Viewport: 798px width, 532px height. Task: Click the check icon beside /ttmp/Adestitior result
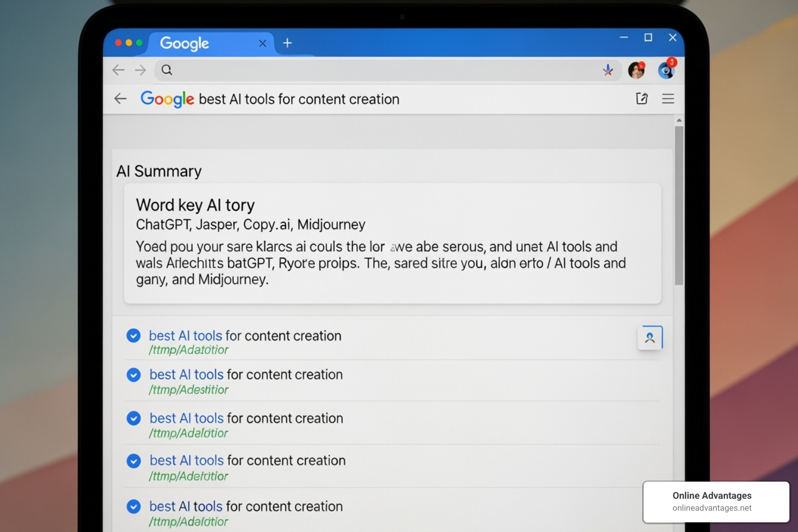coord(134,375)
